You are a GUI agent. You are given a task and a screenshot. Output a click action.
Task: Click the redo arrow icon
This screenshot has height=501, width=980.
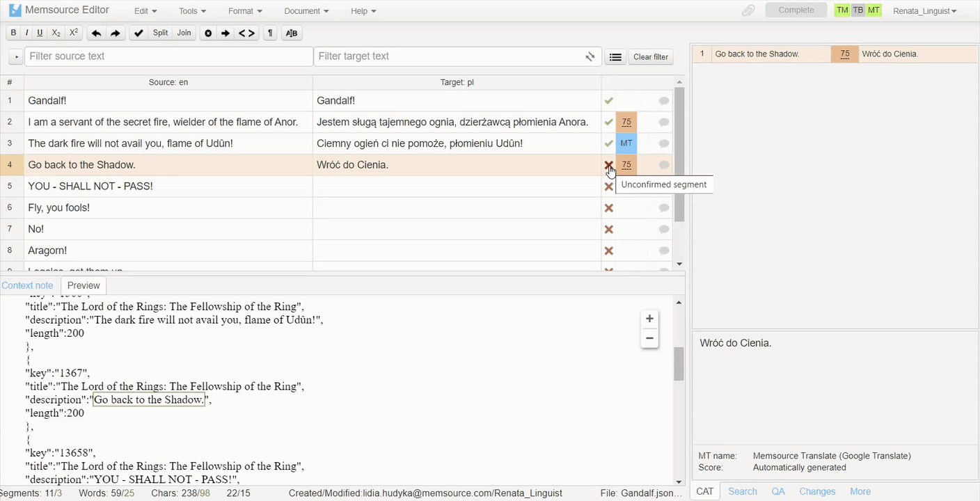[x=116, y=33]
